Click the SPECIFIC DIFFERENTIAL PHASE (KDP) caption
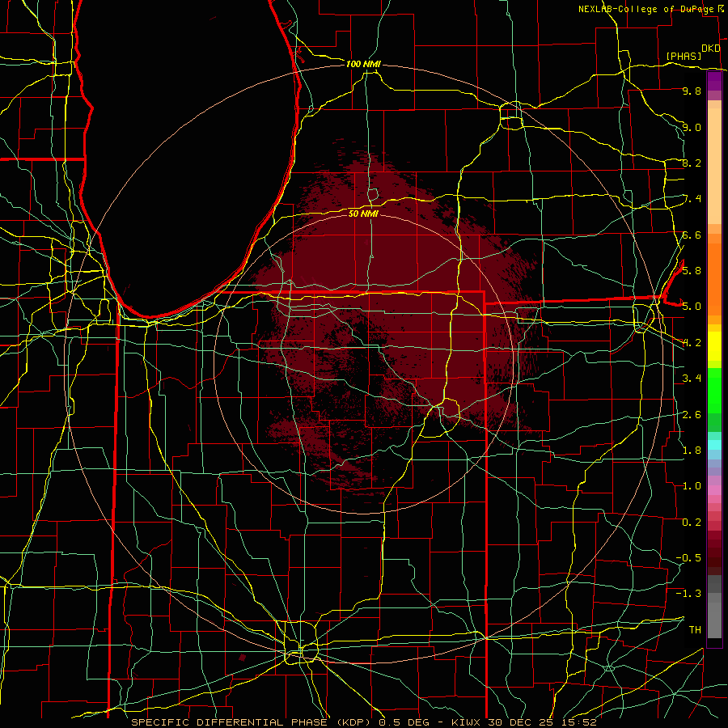 (251, 722)
